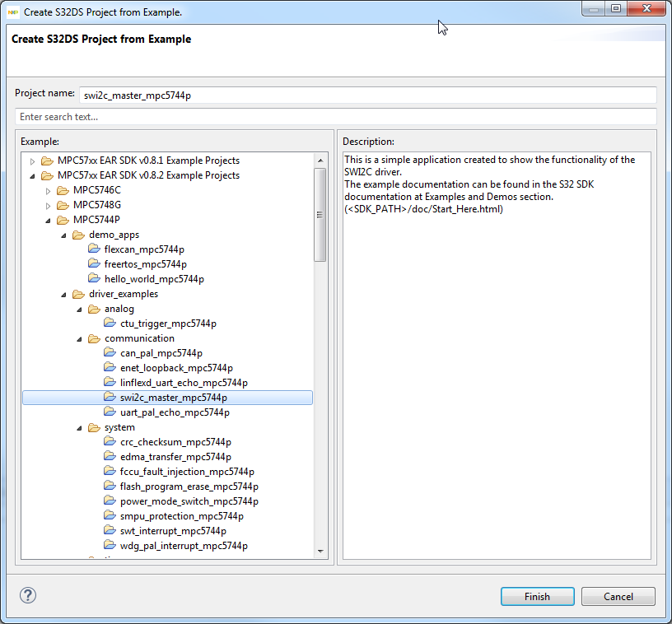Click the Description text area

click(497, 356)
